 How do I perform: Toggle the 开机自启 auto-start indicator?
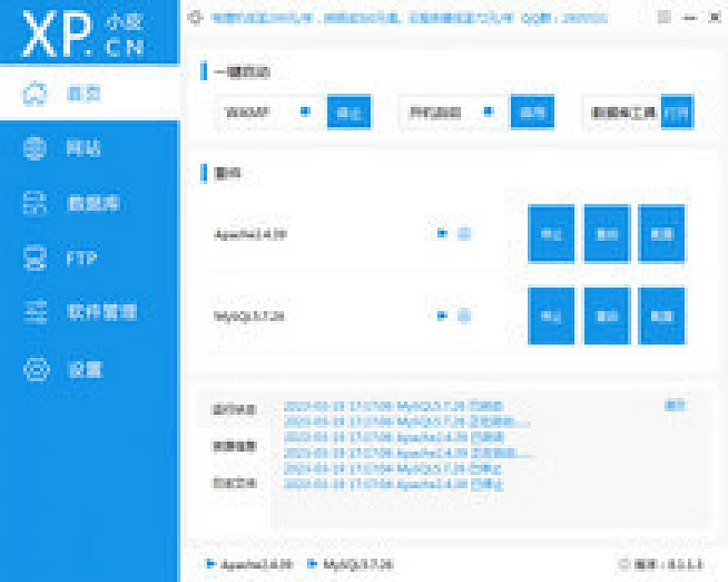(488, 112)
